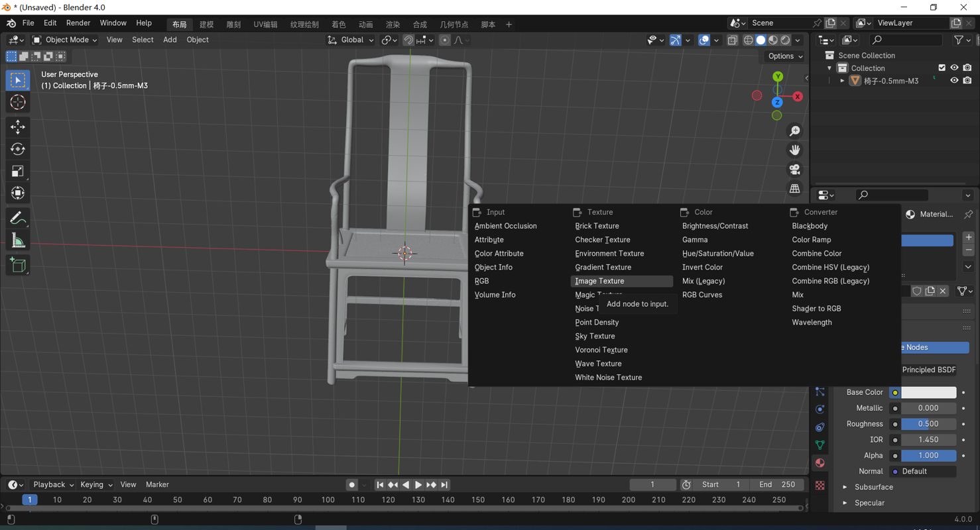
Task: Click the Roughness 0.500 slider
Action: click(928, 424)
